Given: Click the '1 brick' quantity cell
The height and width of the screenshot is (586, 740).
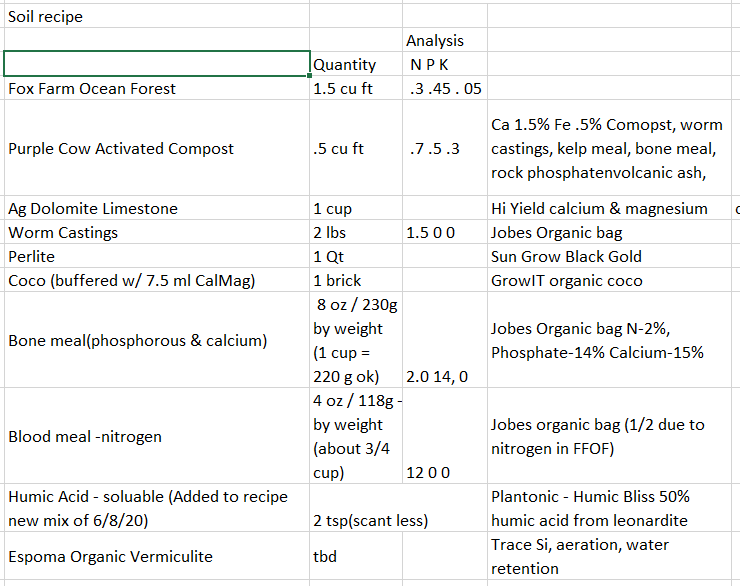Looking at the screenshot, I should pyautogui.click(x=356, y=280).
